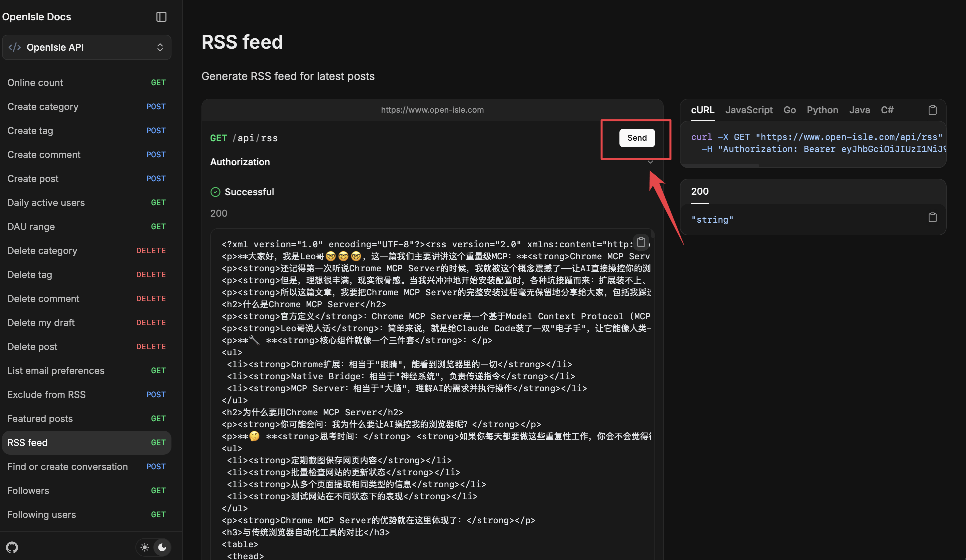Switch to the JavaScript code tab

pyautogui.click(x=749, y=110)
